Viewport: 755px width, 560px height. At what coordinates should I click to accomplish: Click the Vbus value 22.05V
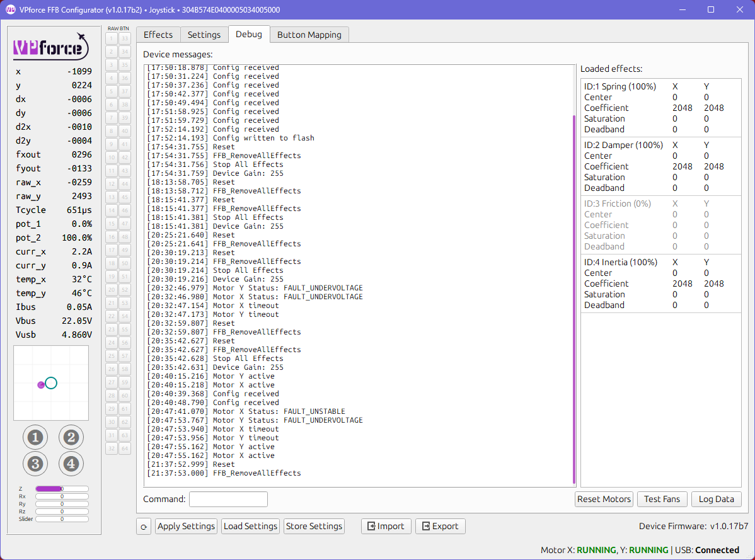pyautogui.click(x=76, y=321)
